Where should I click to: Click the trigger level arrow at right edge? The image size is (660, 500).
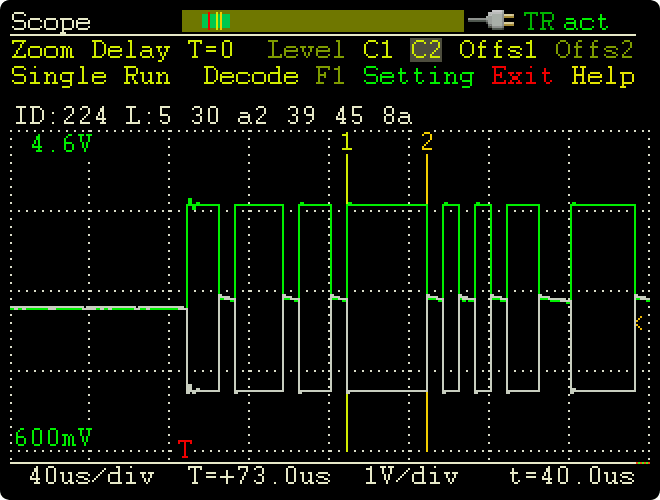(638, 322)
